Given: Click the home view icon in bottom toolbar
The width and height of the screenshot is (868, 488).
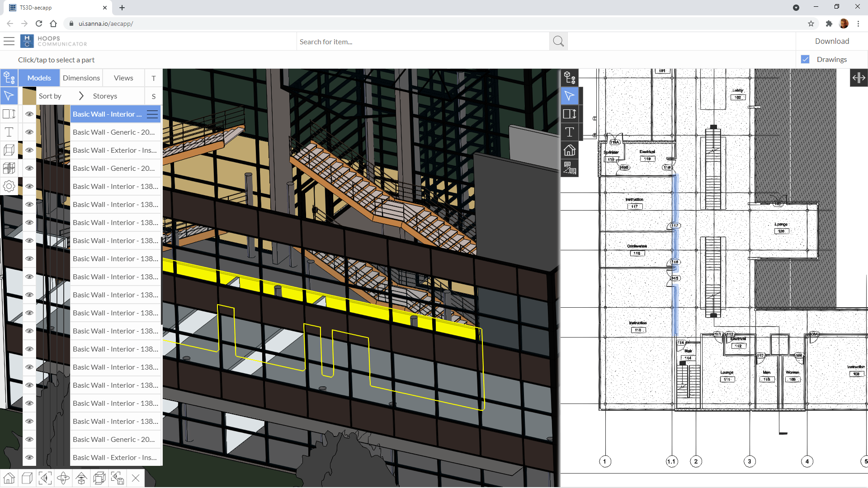Looking at the screenshot, I should (9, 478).
